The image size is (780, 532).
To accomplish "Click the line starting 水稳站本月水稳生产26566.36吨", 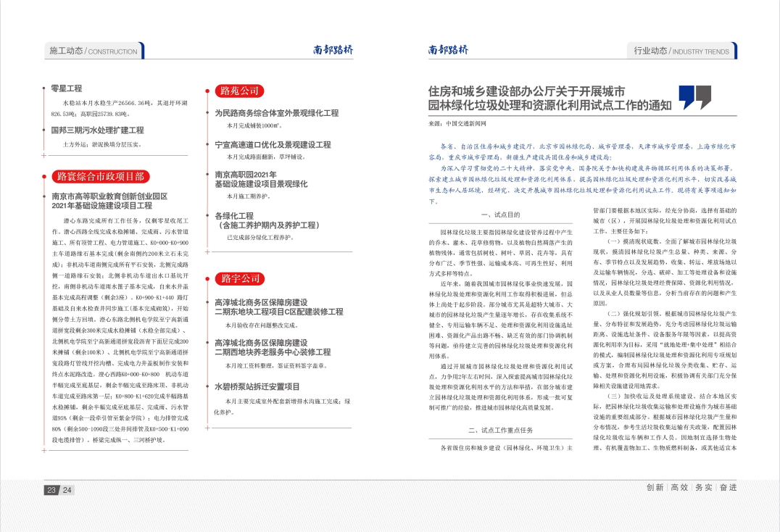I will coord(120,109).
